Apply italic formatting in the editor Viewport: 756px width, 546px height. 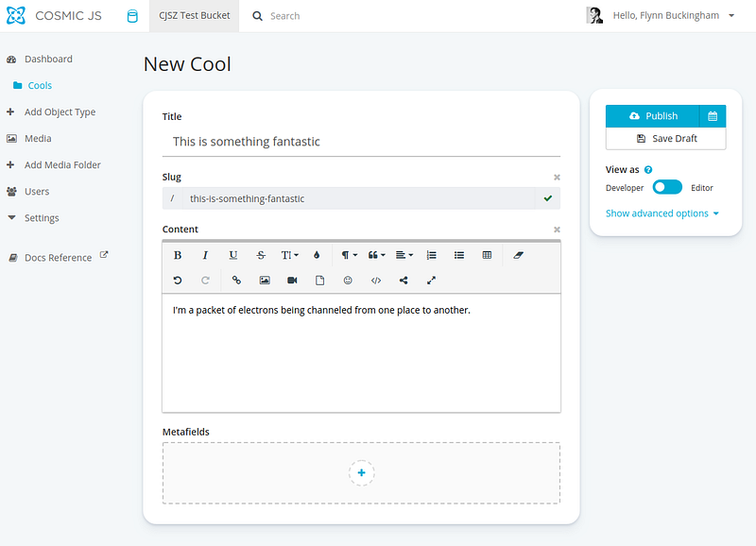(x=205, y=255)
